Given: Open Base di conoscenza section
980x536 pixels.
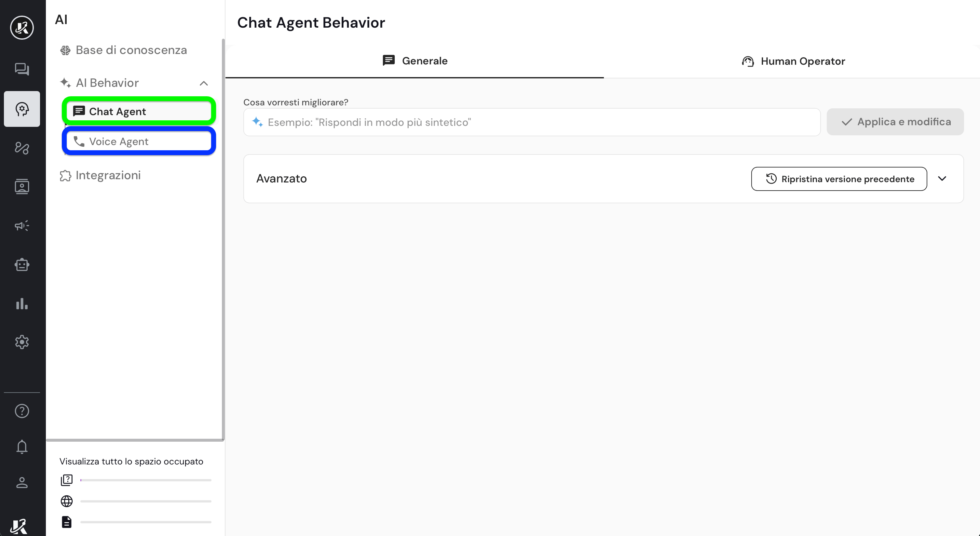Looking at the screenshot, I should 131,50.
